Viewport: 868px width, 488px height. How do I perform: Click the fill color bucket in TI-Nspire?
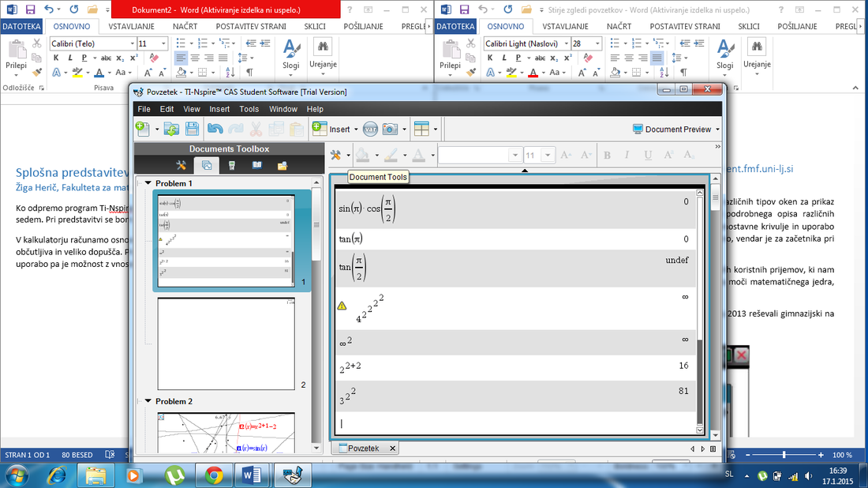pyautogui.click(x=363, y=155)
